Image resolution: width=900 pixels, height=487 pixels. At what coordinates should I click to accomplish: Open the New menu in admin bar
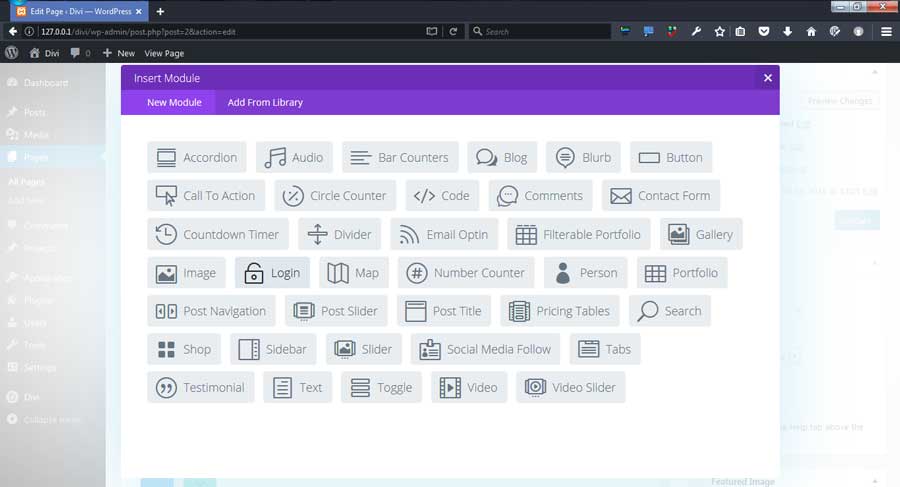[x=119, y=53]
